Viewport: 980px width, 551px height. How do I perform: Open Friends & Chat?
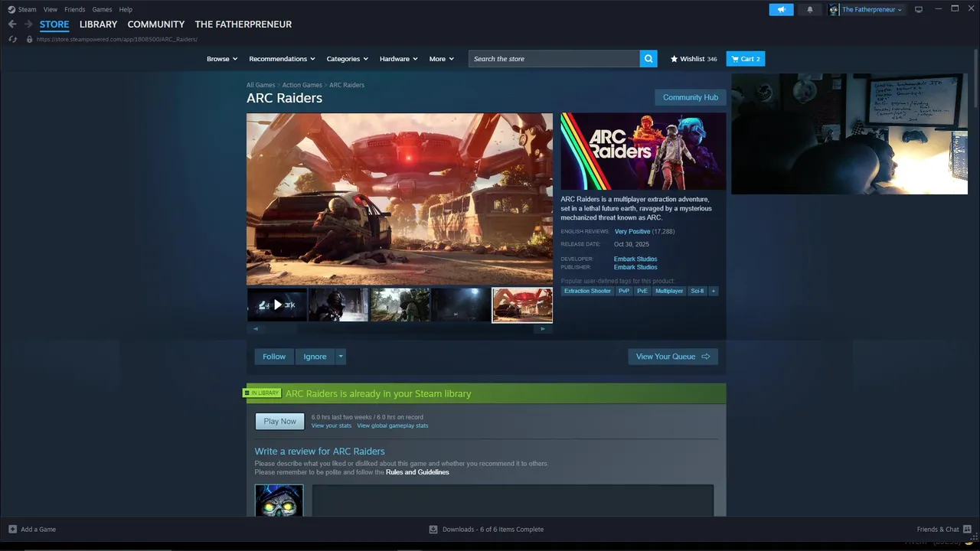tap(942, 529)
